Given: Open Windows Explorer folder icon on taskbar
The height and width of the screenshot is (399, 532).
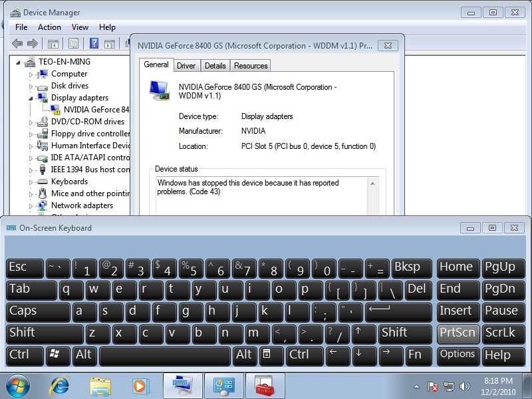Looking at the screenshot, I should tap(100, 386).
